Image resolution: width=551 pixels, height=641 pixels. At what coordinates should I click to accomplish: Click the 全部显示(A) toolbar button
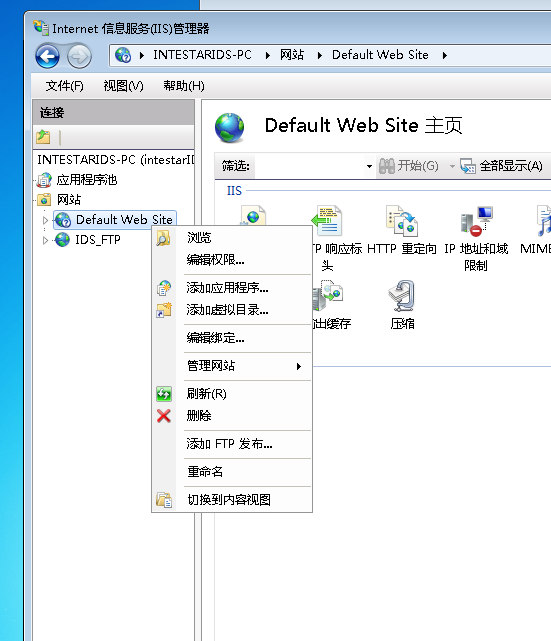(x=501, y=166)
